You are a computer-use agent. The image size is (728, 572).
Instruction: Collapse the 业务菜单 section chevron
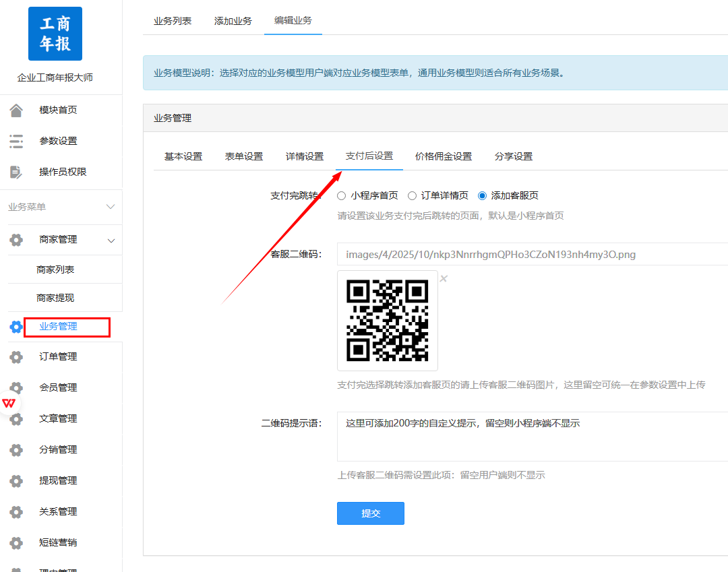pyautogui.click(x=111, y=207)
